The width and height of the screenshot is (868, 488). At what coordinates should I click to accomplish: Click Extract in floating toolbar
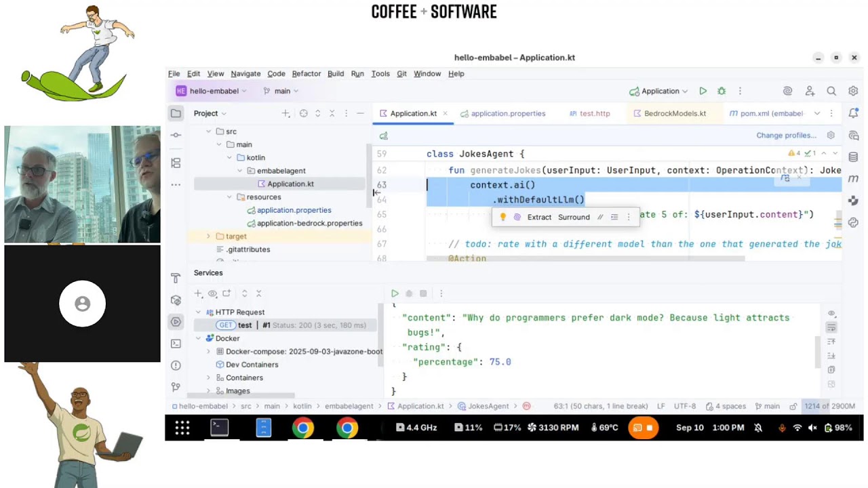539,217
